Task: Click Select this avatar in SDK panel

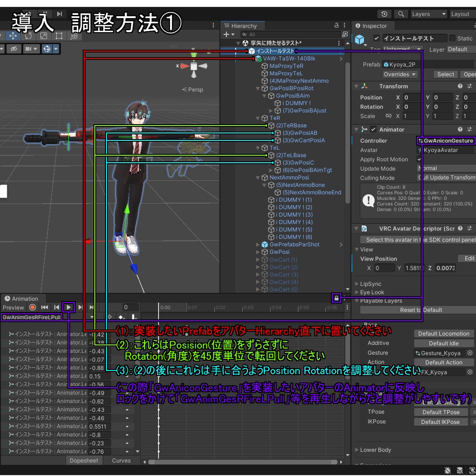Action: [418, 240]
